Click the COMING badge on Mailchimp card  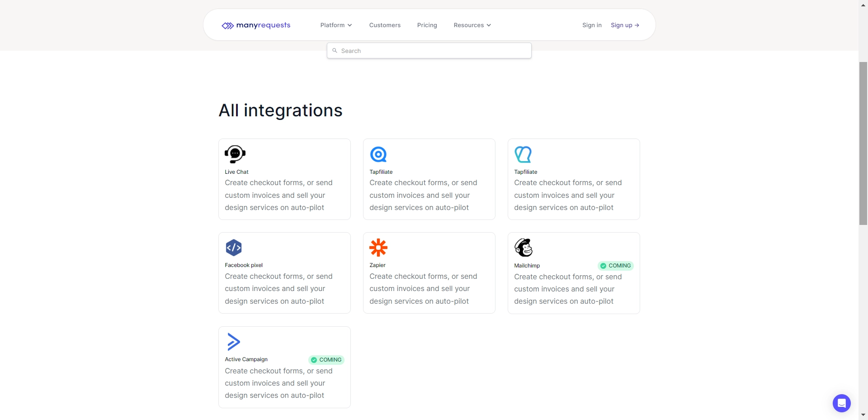tap(616, 266)
